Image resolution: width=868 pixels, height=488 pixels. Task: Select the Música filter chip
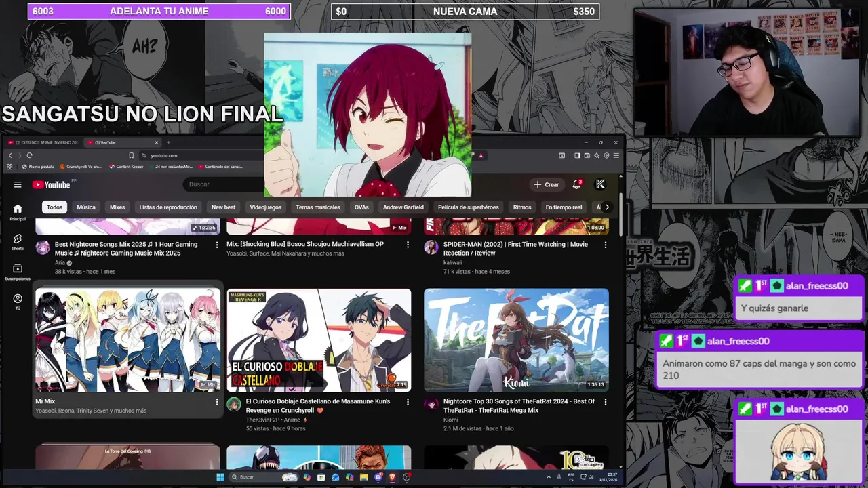tap(86, 207)
